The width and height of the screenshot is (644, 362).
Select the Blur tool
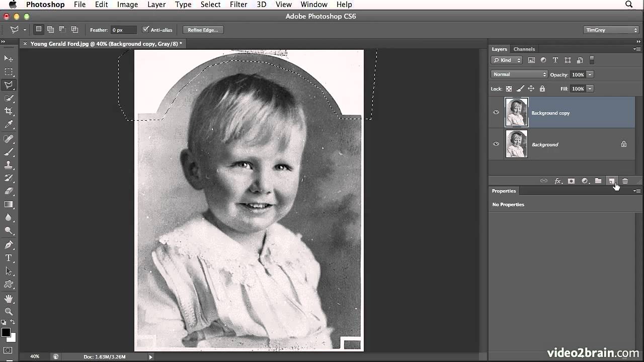9,217
